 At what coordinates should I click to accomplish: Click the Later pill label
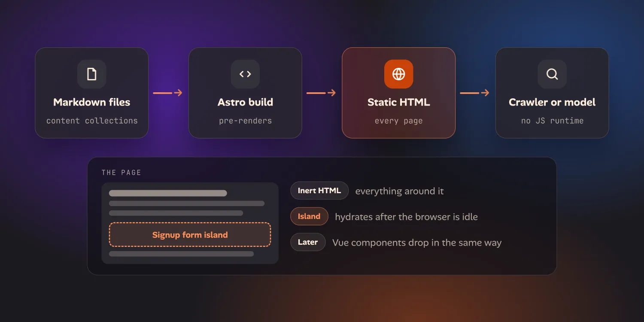[308, 242]
